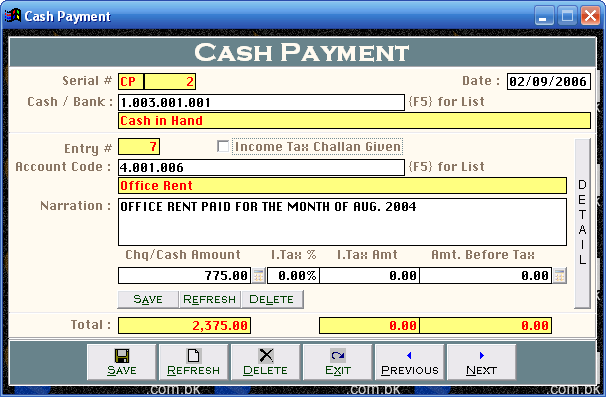
Task: Click the small entry Save button under amounts
Action: [148, 300]
